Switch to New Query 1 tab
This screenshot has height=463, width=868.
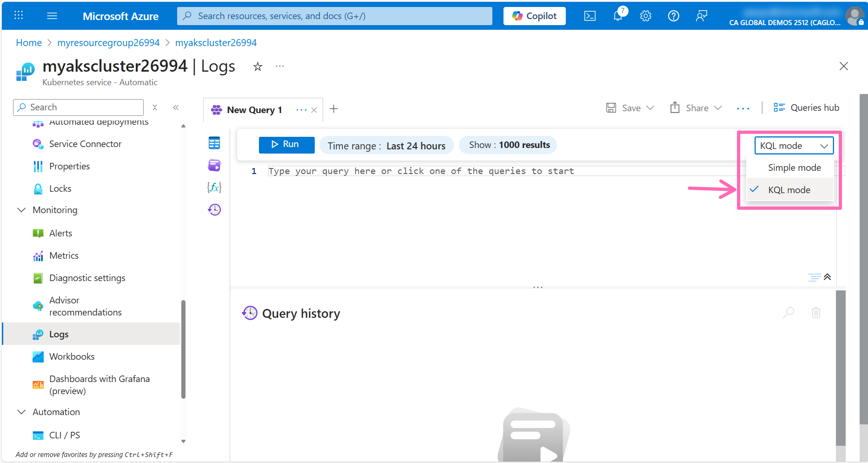[x=254, y=110]
